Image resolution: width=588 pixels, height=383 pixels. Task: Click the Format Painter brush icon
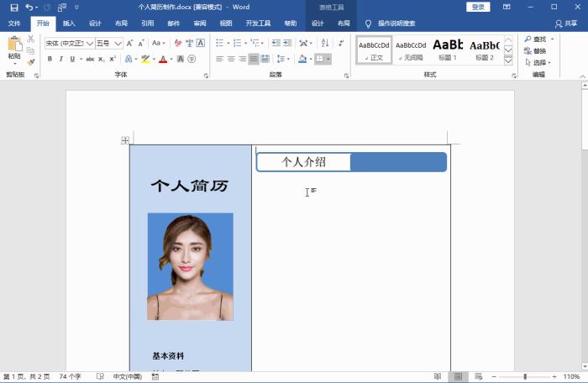(x=31, y=62)
